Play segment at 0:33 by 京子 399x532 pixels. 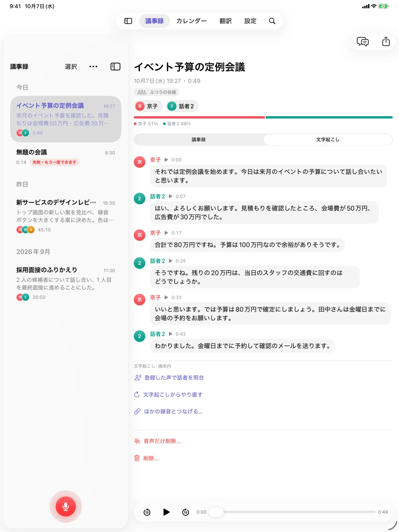[x=166, y=297]
